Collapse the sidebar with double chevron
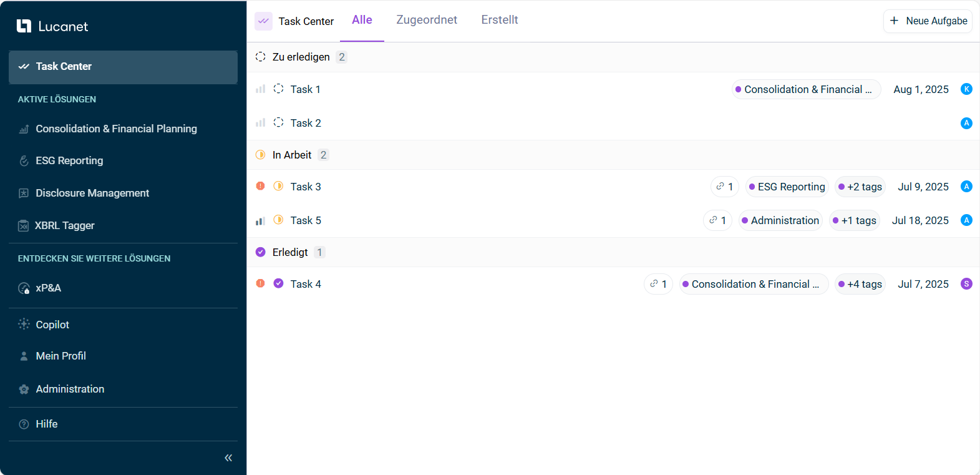Viewport: 980px width, 475px height. click(x=228, y=458)
